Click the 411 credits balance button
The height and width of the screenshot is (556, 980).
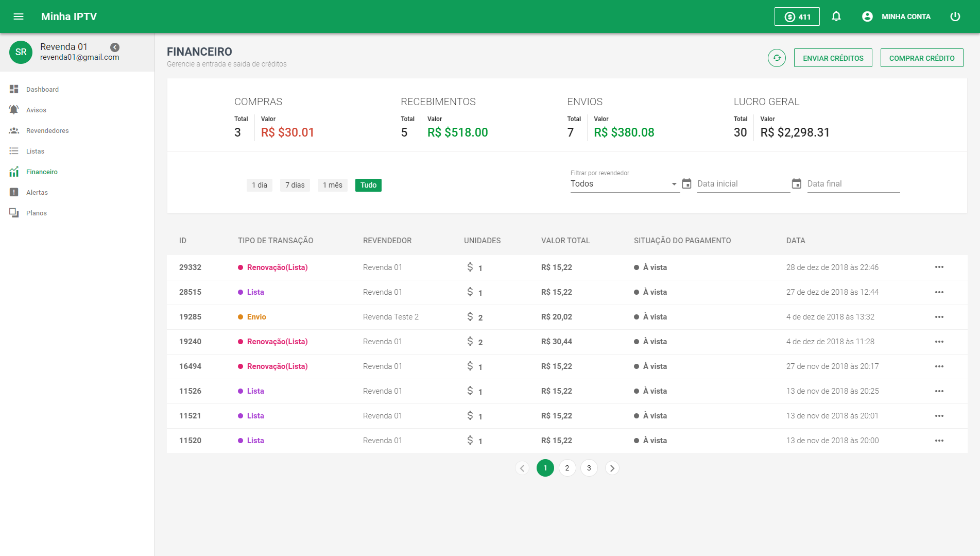(797, 16)
